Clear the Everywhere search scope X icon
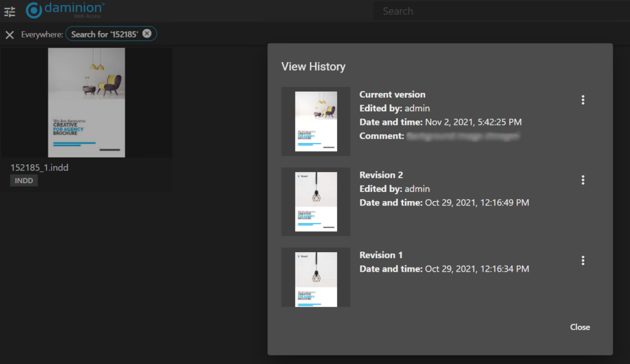Screen dimensions: 630x364 coord(9,34)
